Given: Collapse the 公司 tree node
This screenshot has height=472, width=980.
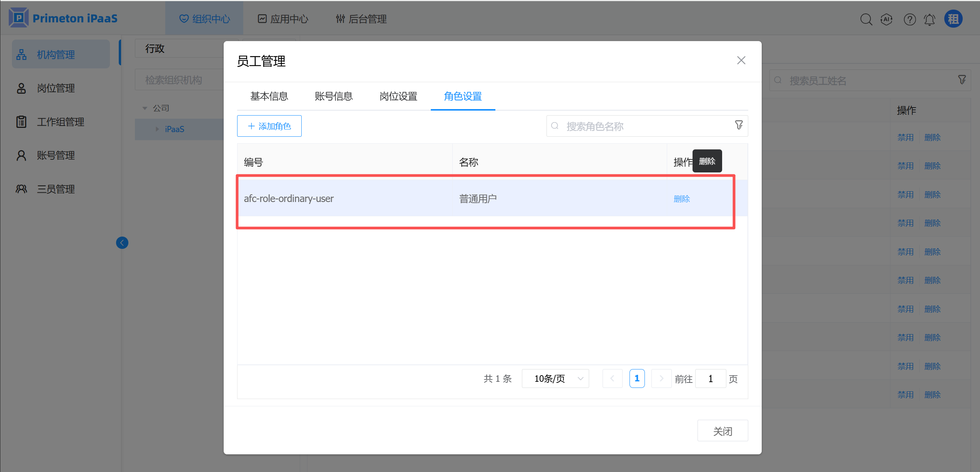Looking at the screenshot, I should (x=145, y=108).
